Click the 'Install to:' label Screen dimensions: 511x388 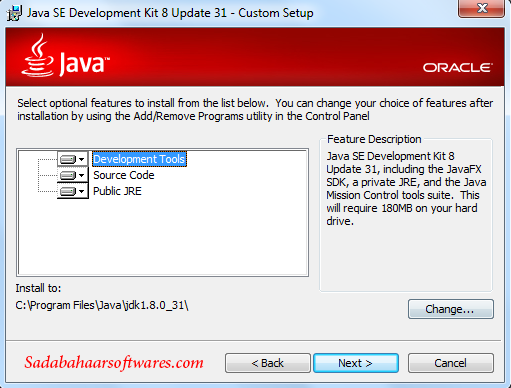(38, 288)
